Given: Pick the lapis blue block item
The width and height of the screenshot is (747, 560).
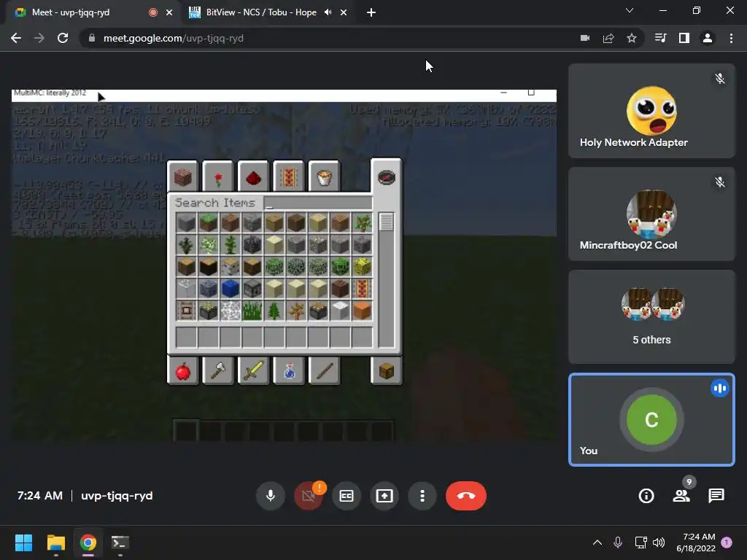Looking at the screenshot, I should pyautogui.click(x=230, y=288).
